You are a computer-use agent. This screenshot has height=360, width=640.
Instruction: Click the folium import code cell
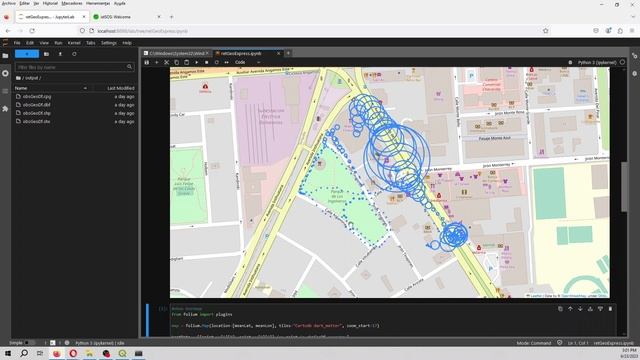coord(392,320)
